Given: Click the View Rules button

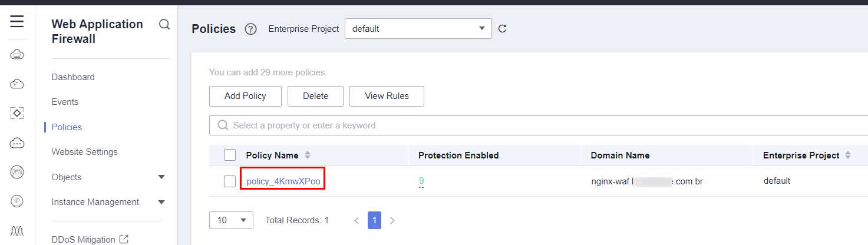Looking at the screenshot, I should click(387, 96).
